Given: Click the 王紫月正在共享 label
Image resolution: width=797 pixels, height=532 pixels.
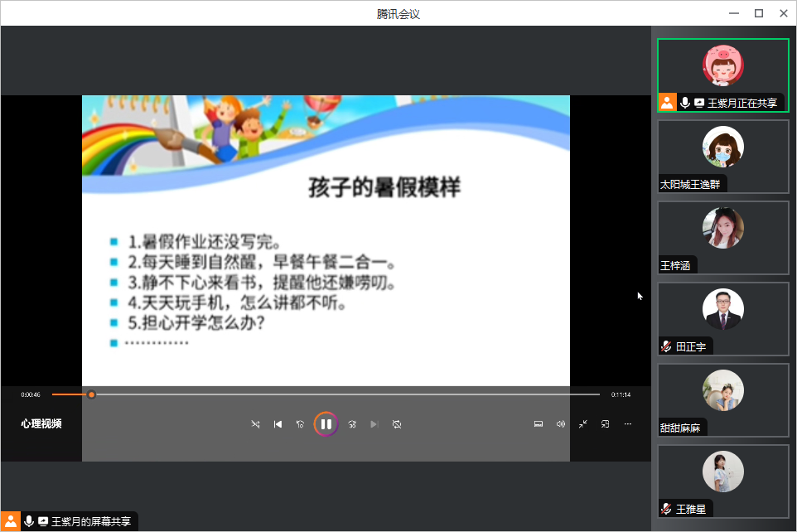Looking at the screenshot, I should [x=742, y=104].
